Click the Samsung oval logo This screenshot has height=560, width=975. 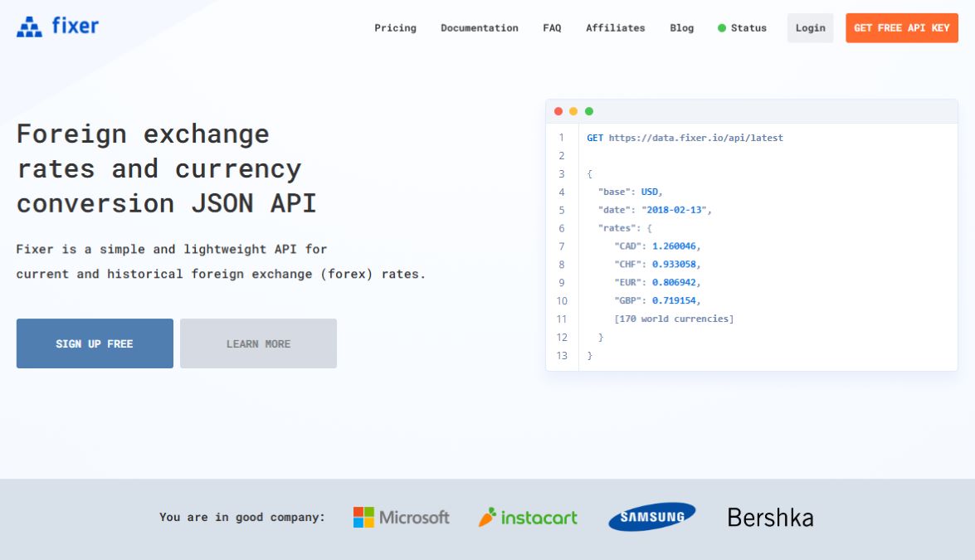[651, 516]
